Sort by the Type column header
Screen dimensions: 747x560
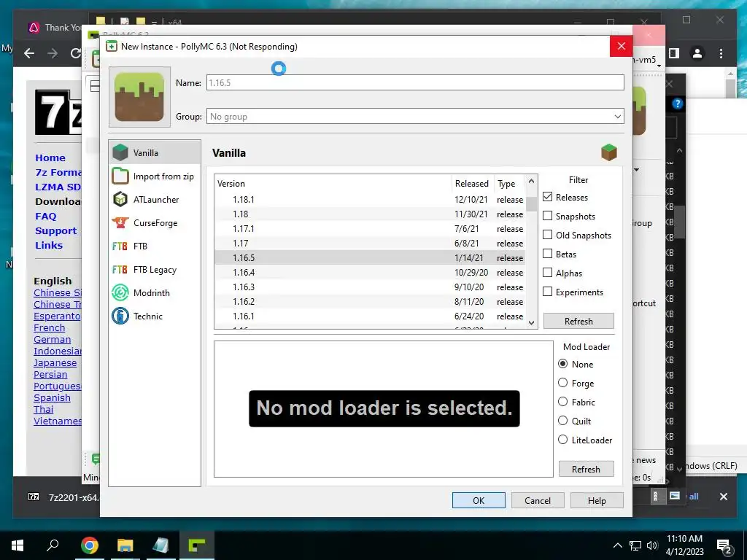[x=508, y=183]
